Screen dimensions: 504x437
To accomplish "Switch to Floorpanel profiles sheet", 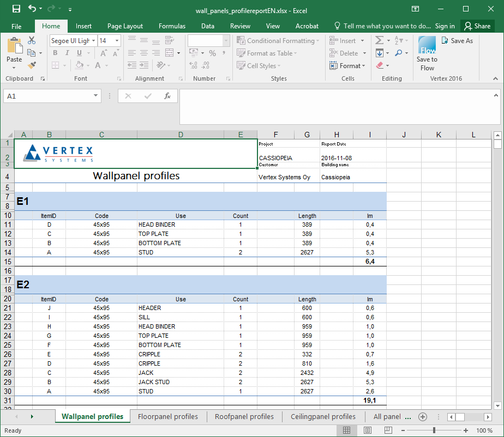I will [x=168, y=417].
